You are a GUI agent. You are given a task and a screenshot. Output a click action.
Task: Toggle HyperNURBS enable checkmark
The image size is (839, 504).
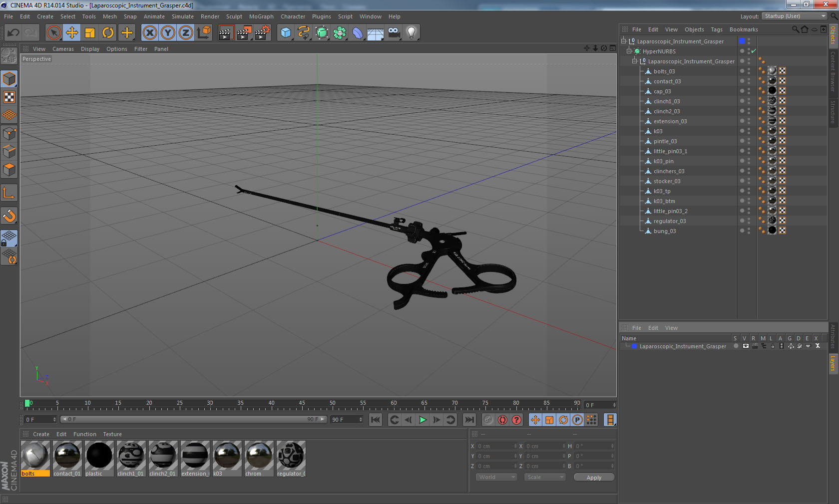tap(754, 51)
